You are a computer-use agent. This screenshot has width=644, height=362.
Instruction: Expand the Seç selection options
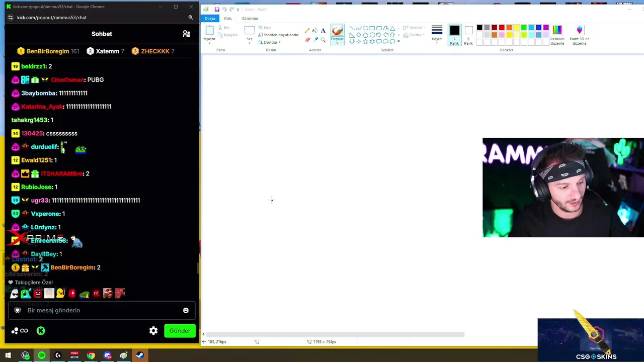point(250,41)
